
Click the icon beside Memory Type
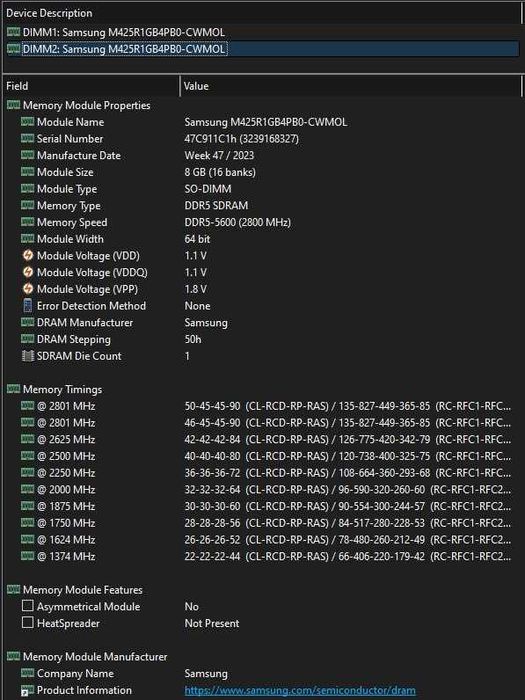pos(27,205)
